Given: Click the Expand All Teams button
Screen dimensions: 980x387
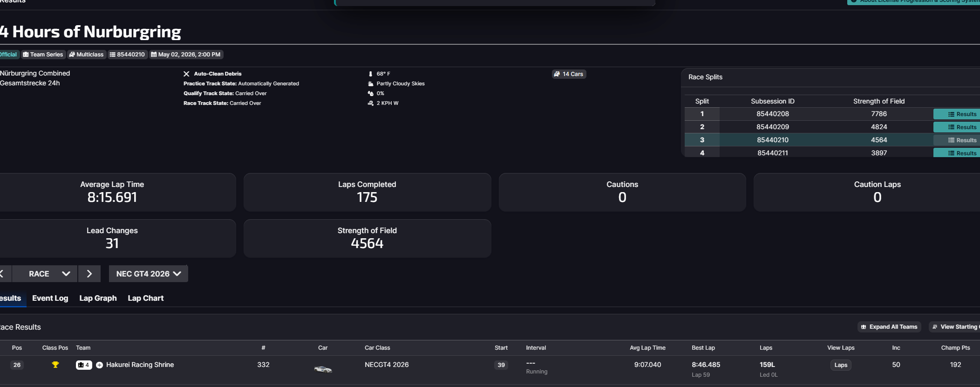Looking at the screenshot, I should pyautogui.click(x=889, y=327).
